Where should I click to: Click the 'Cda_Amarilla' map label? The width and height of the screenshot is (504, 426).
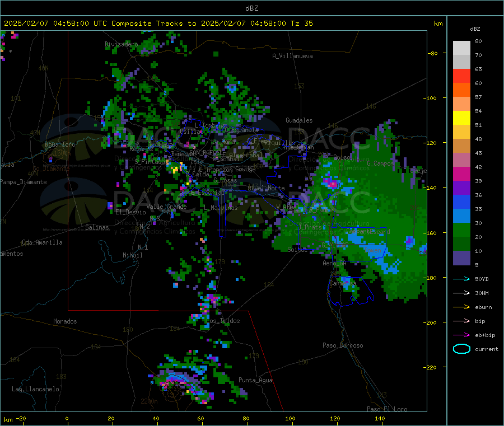coord(42,242)
